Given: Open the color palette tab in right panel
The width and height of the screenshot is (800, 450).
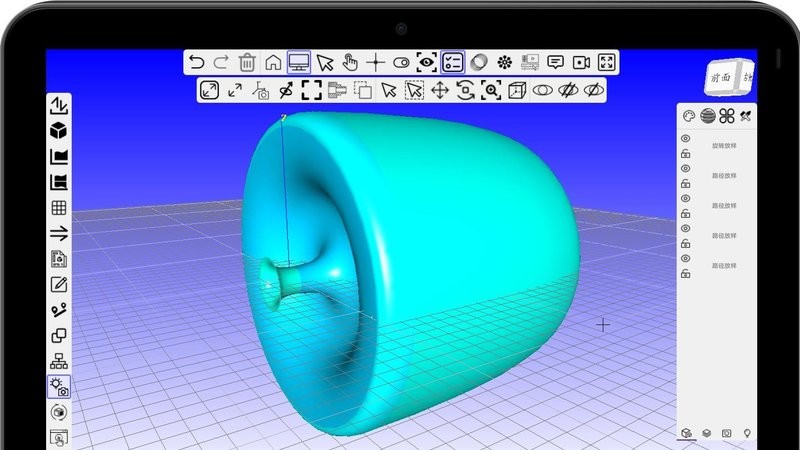Looking at the screenshot, I should (689, 116).
